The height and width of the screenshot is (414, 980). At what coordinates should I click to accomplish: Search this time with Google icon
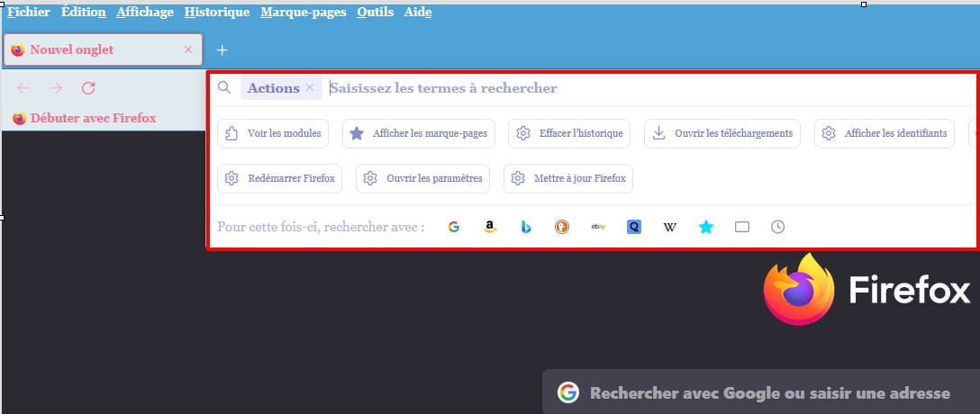click(454, 228)
